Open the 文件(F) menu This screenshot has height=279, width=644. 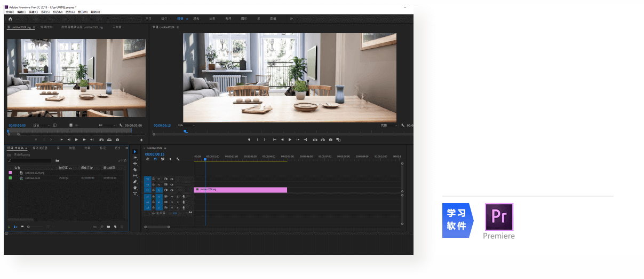(9, 12)
